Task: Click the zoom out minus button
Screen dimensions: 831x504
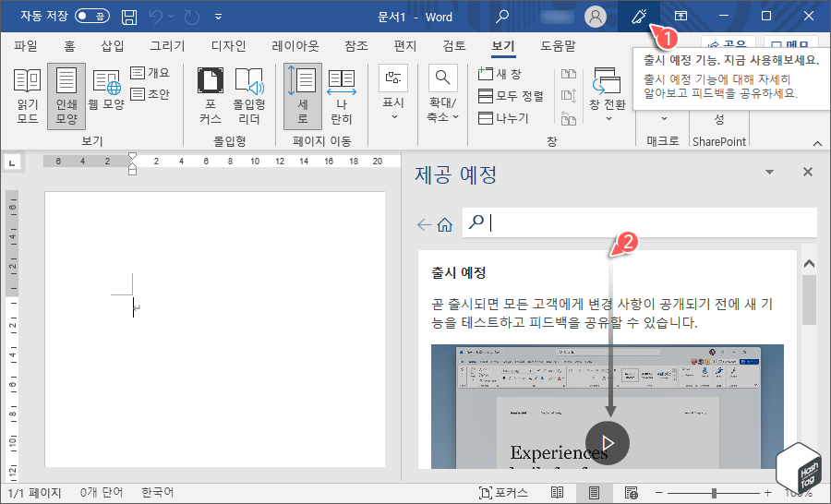Action: tap(658, 493)
